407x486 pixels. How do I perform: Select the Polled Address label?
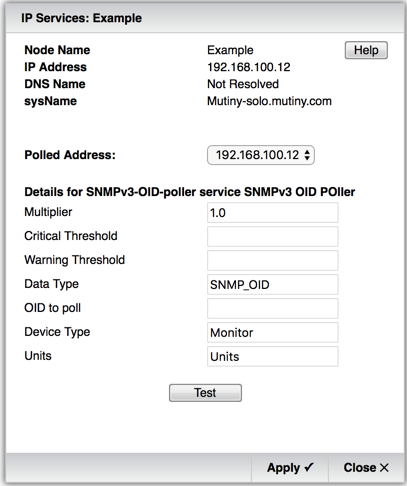(70, 155)
